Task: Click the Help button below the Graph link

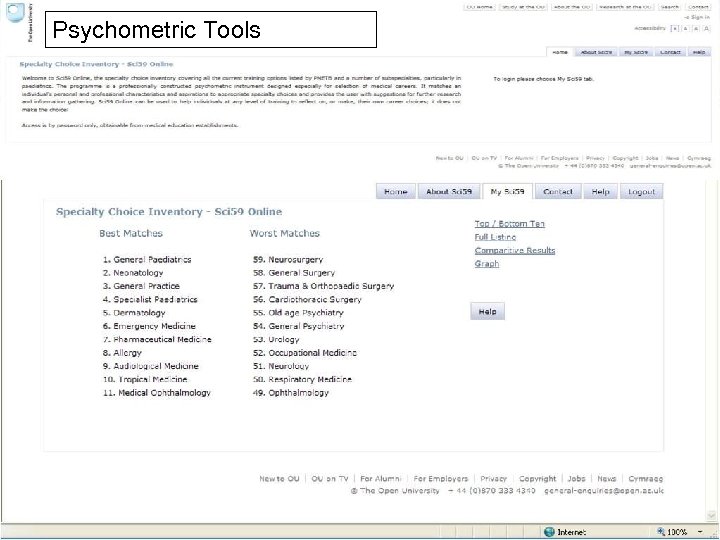Action: coord(487,311)
